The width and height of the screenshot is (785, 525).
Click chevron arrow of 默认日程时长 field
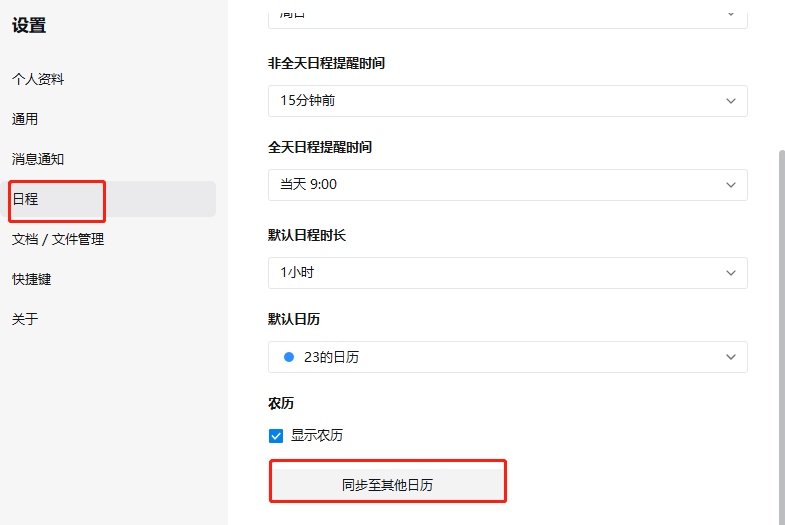pyautogui.click(x=731, y=273)
